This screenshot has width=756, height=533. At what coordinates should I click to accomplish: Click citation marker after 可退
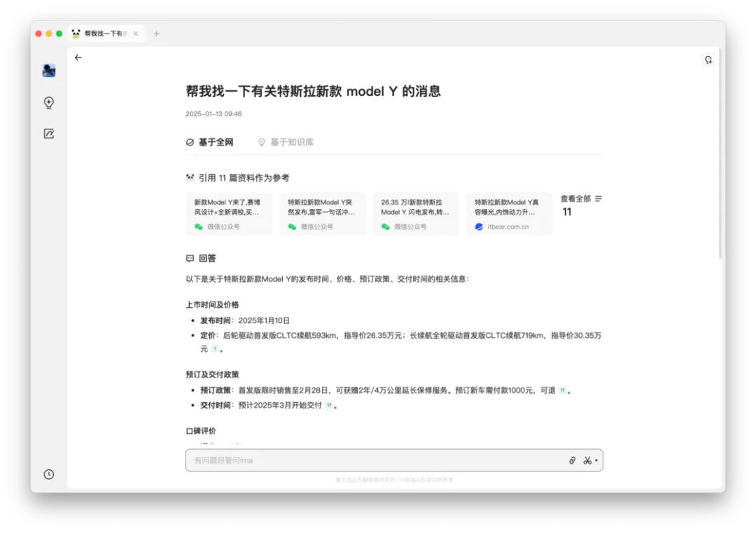tap(562, 390)
